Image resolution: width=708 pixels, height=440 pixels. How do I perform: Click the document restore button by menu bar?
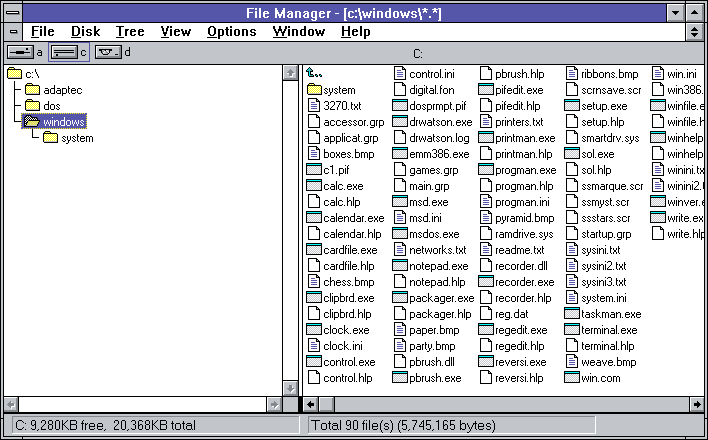[694, 32]
